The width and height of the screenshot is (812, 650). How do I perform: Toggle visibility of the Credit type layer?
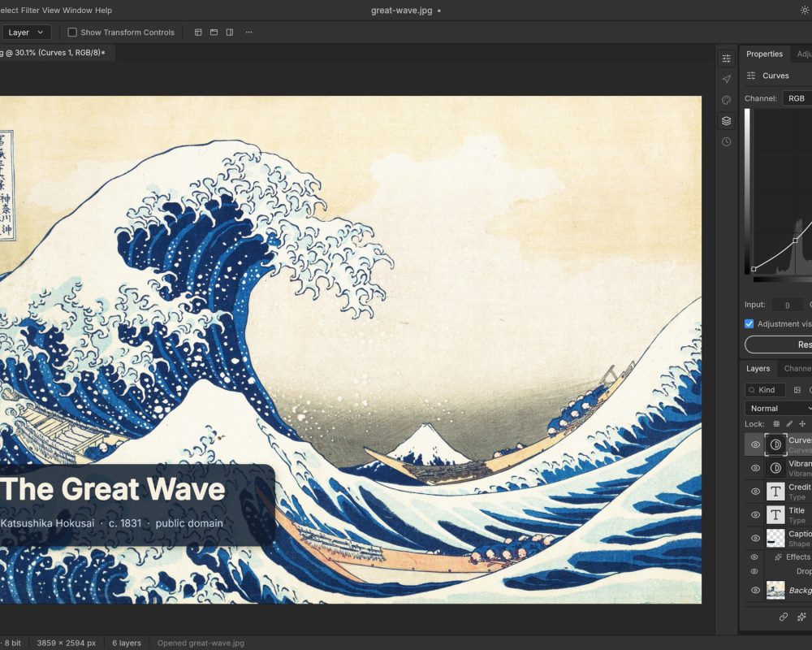pos(755,492)
